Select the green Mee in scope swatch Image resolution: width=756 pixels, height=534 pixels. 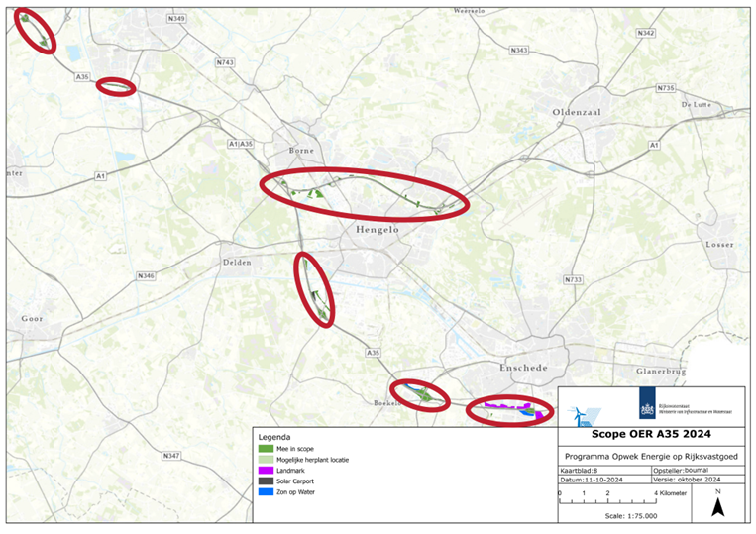(x=266, y=450)
